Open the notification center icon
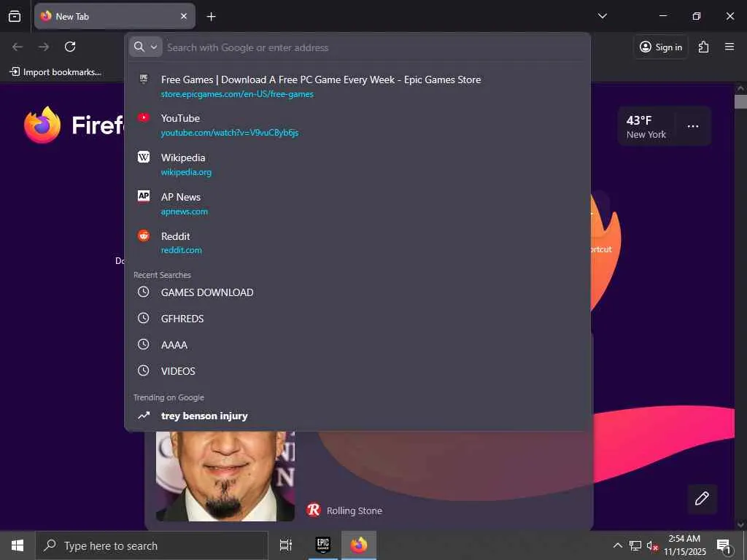 pyautogui.click(x=724, y=545)
